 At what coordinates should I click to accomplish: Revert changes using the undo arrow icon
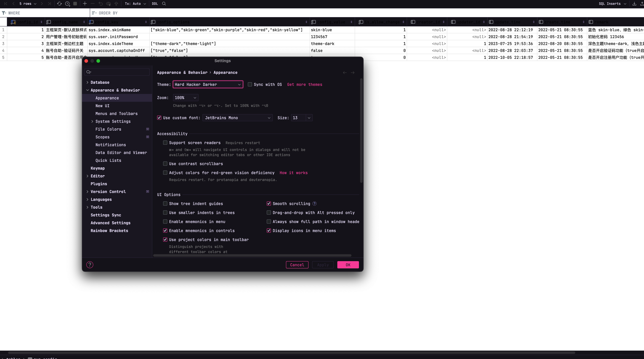(x=100, y=4)
